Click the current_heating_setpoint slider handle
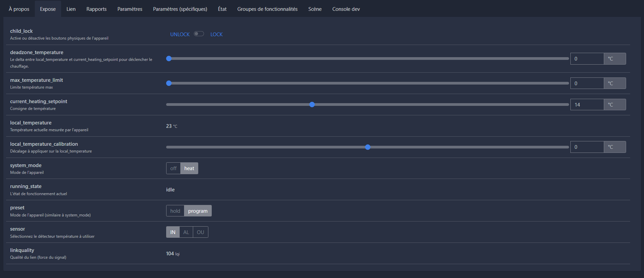The width and height of the screenshot is (644, 278). tap(312, 105)
